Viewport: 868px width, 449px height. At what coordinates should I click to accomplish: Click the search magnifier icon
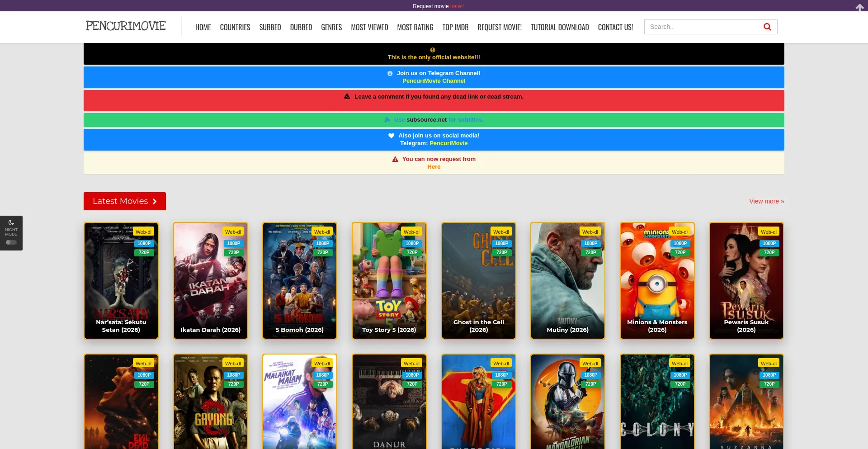coord(767,27)
